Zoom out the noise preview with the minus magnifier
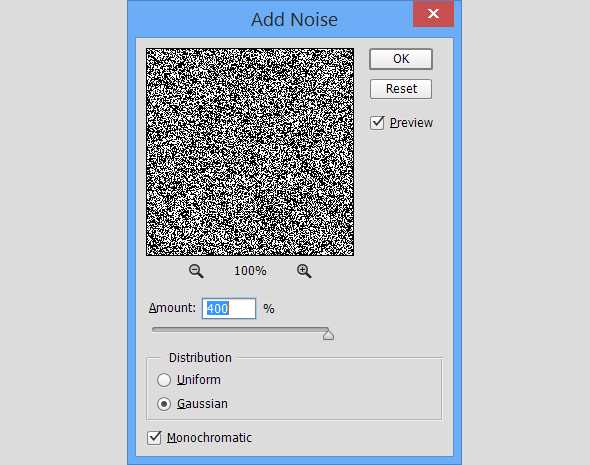The image size is (590, 465). click(196, 271)
